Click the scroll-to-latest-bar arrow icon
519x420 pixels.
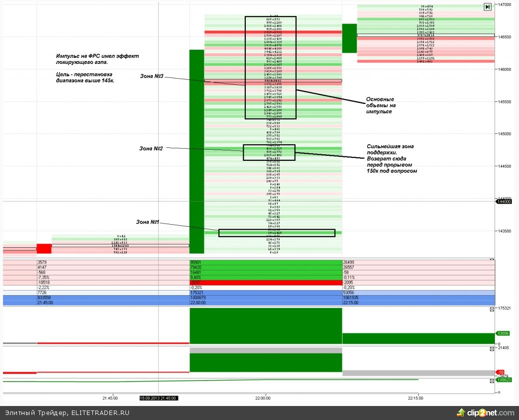tap(487, 7)
